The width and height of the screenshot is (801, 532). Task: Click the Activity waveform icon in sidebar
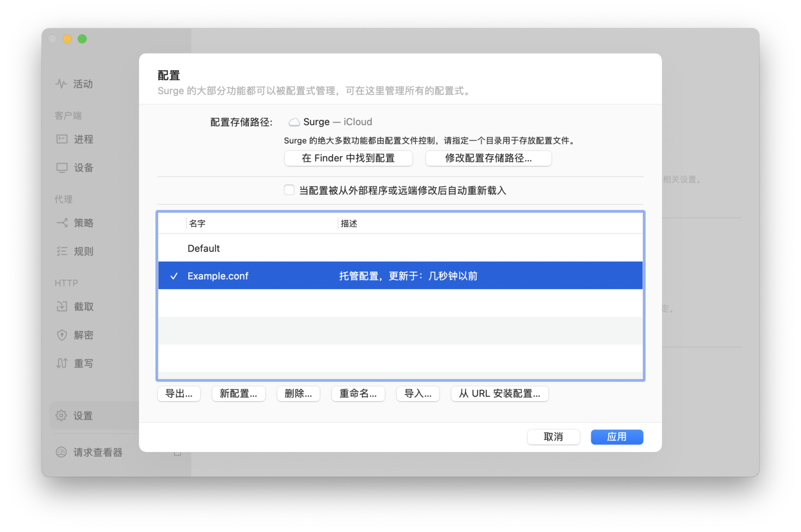(x=61, y=84)
